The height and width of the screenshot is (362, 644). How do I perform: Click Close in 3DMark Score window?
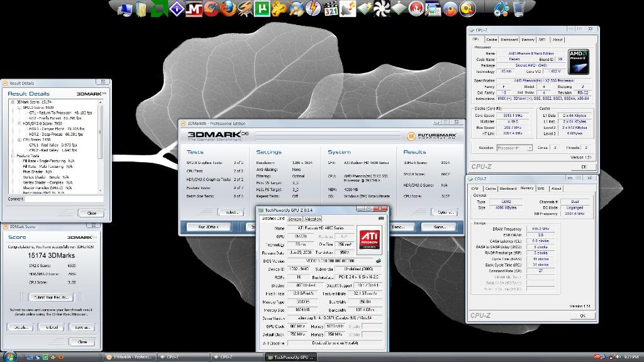point(82,342)
